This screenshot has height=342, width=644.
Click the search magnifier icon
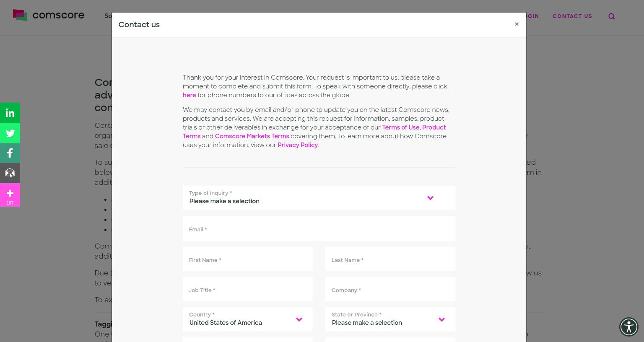(612, 16)
